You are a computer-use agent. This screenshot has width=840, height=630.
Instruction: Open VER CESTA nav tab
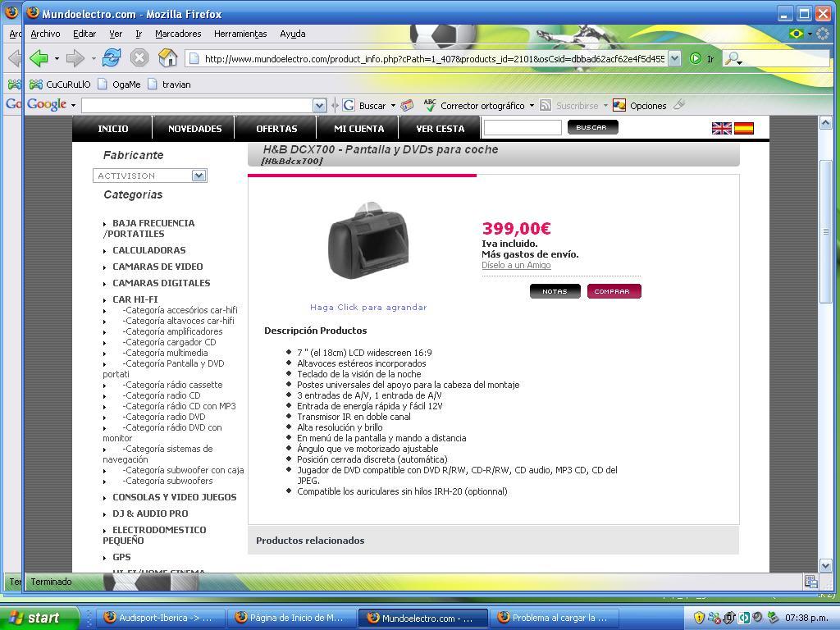tap(440, 129)
